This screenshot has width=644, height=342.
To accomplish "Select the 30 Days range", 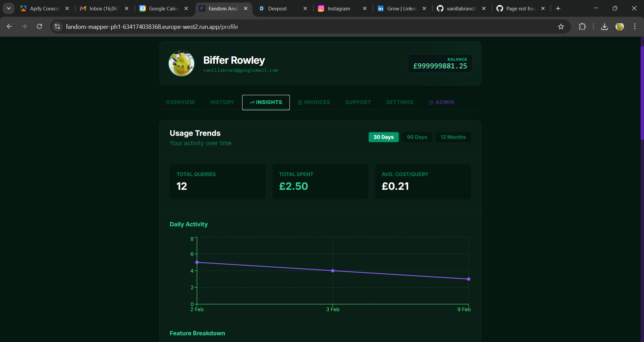I will pyautogui.click(x=384, y=137).
